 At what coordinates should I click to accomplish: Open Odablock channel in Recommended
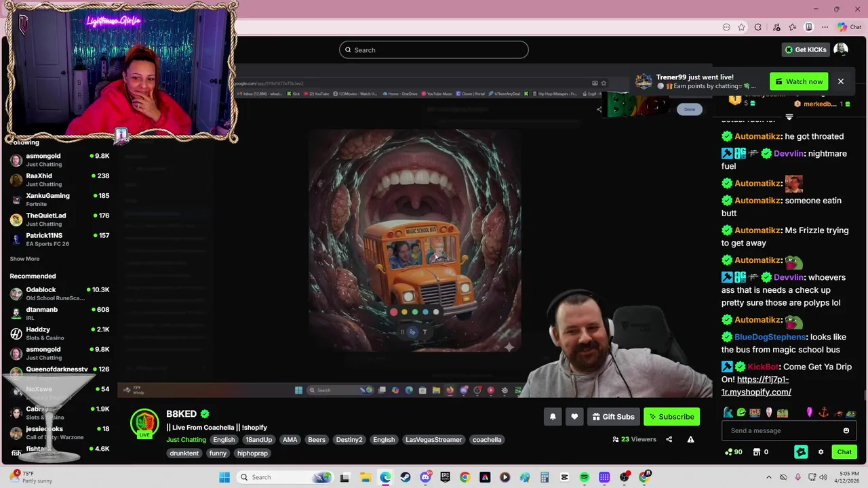point(60,293)
